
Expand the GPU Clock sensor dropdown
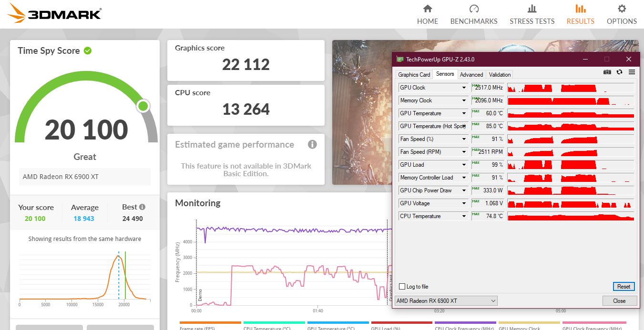pyautogui.click(x=464, y=88)
